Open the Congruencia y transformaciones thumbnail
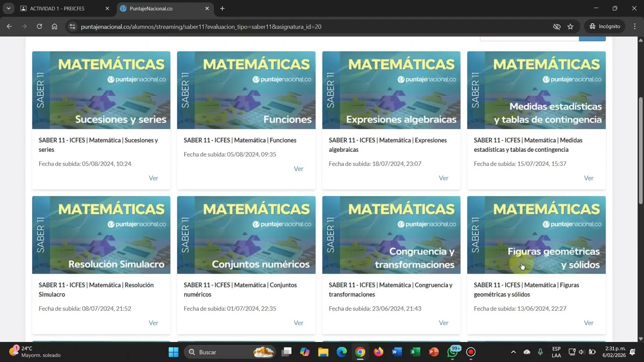The image size is (644, 362). click(391, 235)
